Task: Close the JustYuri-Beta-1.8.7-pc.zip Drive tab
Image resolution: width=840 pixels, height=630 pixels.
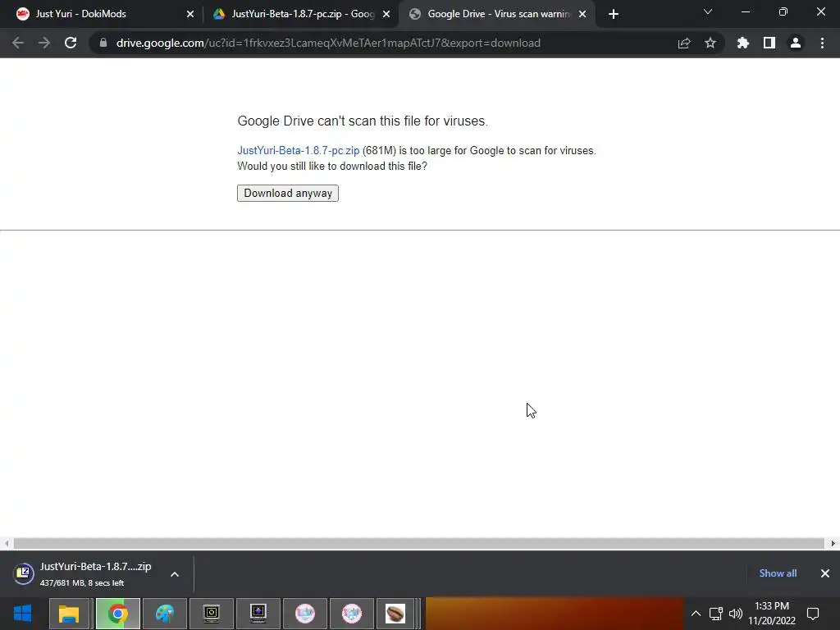Action: [x=386, y=14]
